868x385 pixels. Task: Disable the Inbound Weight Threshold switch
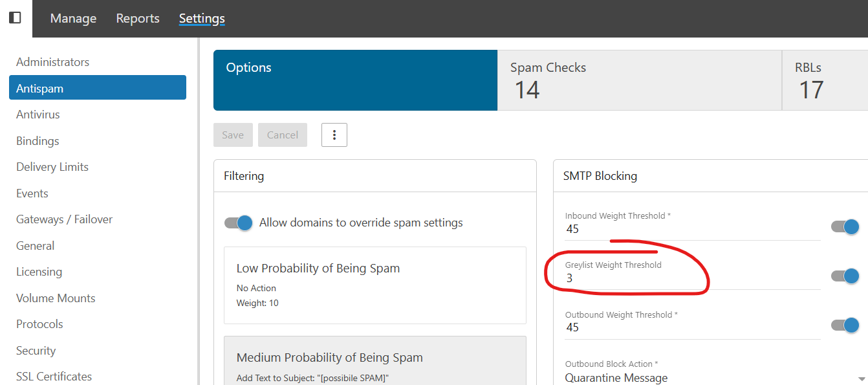[845, 227]
